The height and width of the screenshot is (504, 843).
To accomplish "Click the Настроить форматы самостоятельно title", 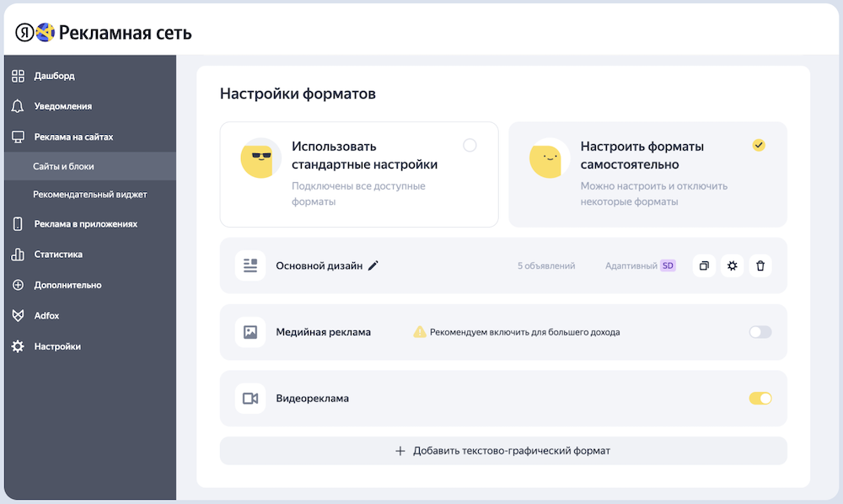I will (x=642, y=155).
